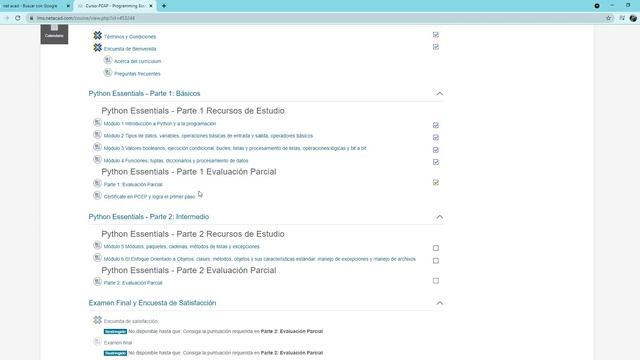Open the extensions icon in toolbar
The image size is (640, 360).
tap(622, 18)
